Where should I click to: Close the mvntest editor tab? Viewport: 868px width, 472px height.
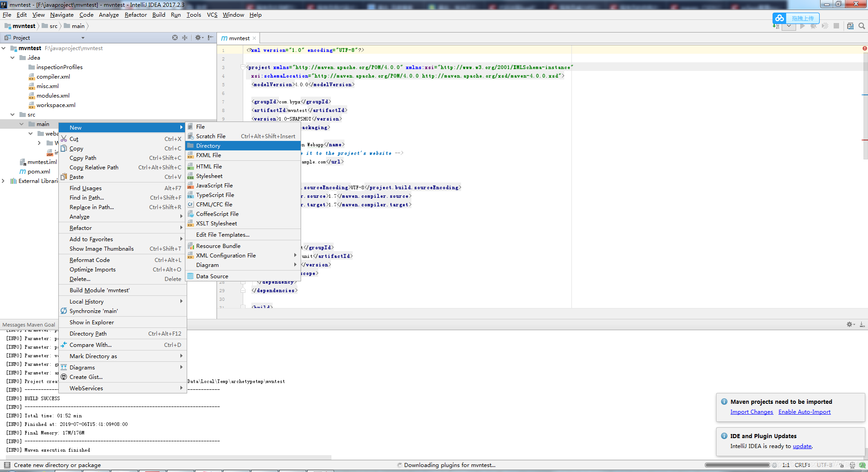(x=255, y=38)
